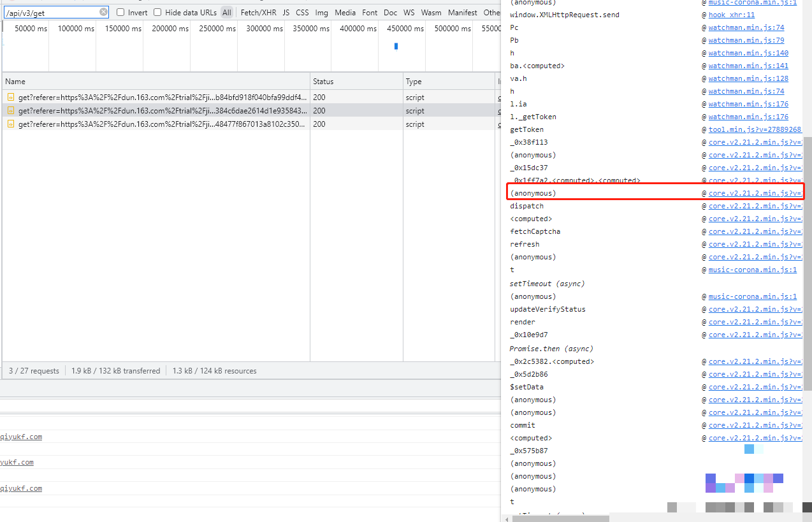Sort requests by the Status column
The image size is (812, 522).
(x=323, y=82)
